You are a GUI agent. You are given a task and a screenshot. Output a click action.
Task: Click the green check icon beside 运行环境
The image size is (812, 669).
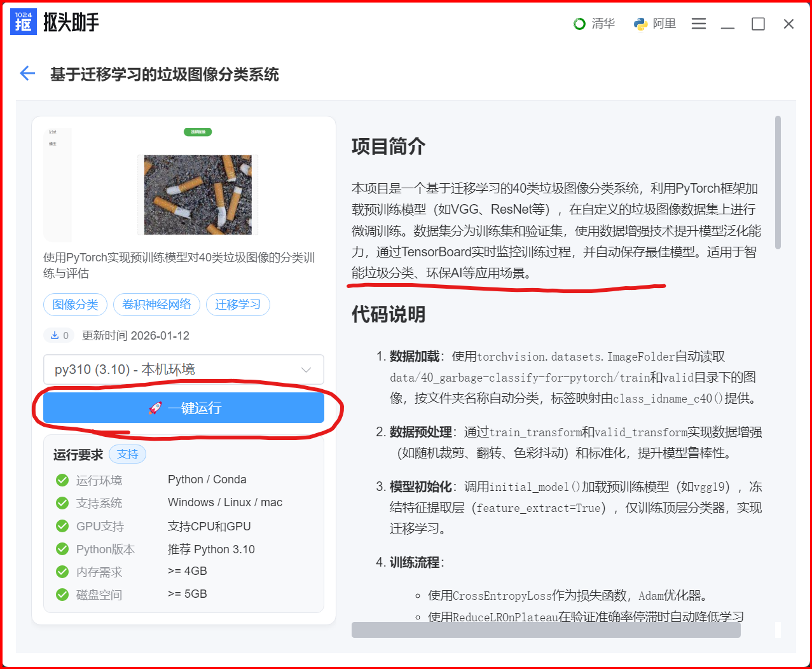coord(62,480)
